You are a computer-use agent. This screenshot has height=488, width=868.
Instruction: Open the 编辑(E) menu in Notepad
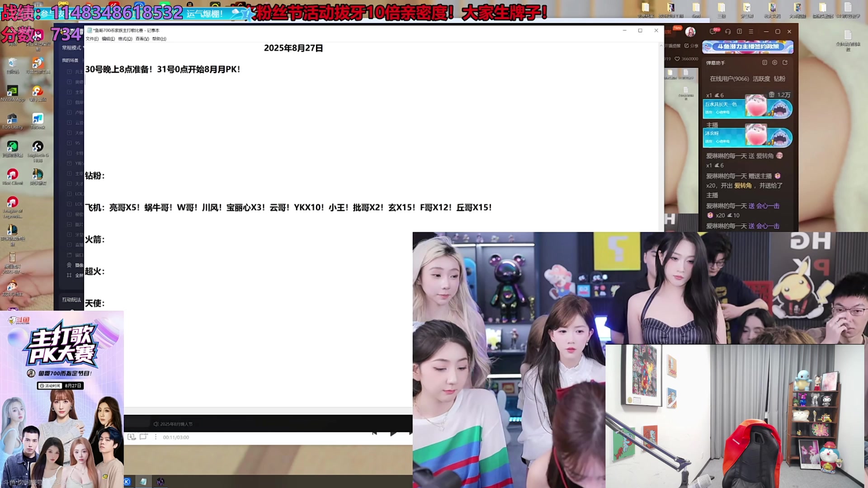point(108,39)
